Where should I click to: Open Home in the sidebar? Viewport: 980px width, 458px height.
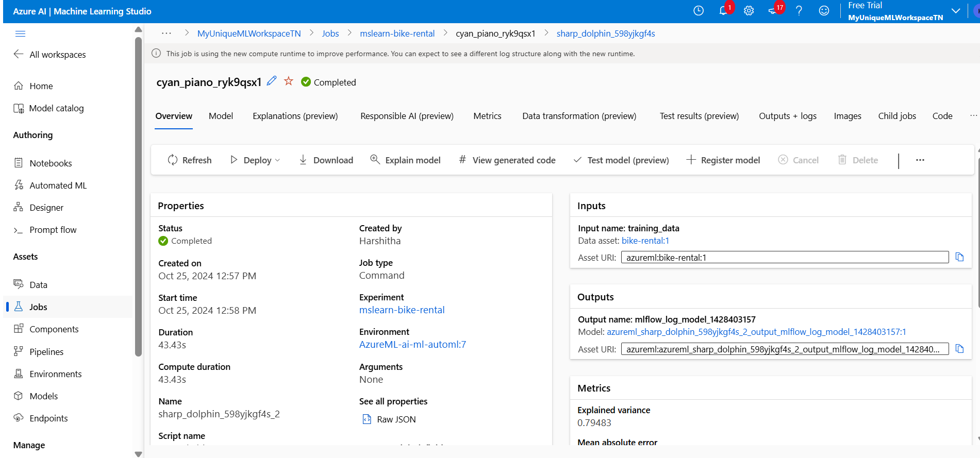pyautogui.click(x=34, y=86)
